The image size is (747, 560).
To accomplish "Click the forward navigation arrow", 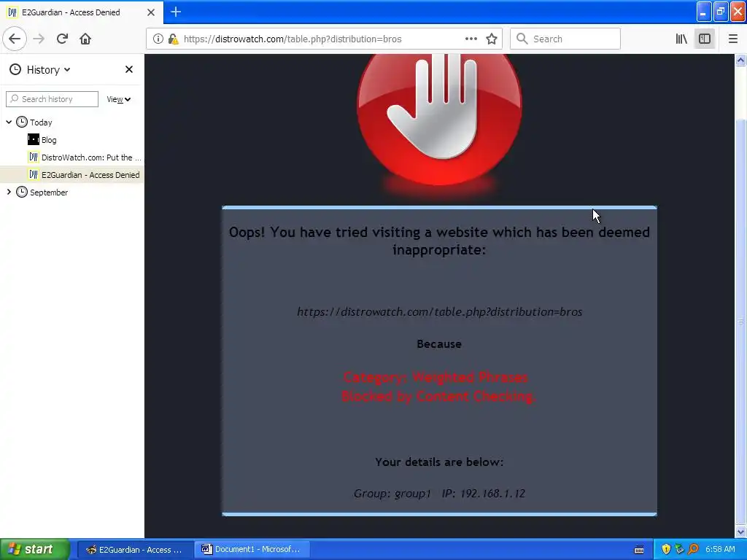I will coord(39,39).
